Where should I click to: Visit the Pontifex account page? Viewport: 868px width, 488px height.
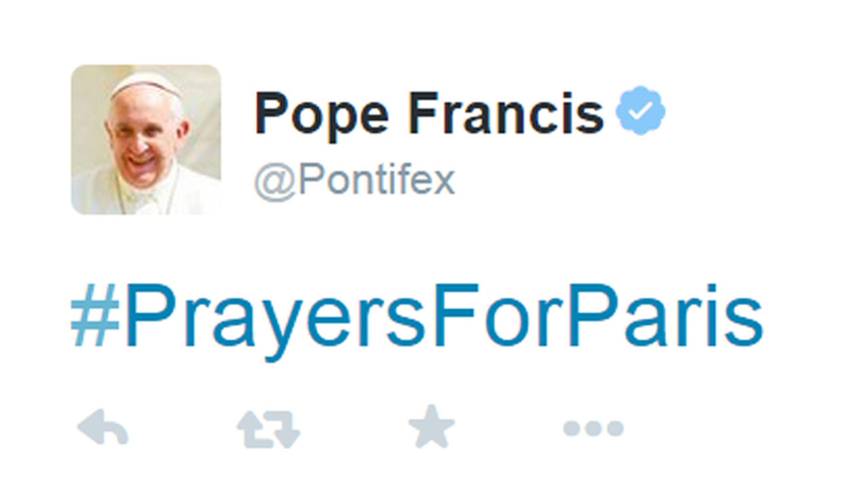pos(355,180)
